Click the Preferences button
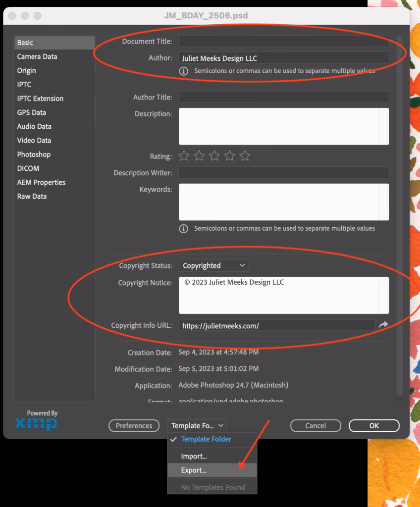The width and height of the screenshot is (420, 507). click(x=134, y=425)
